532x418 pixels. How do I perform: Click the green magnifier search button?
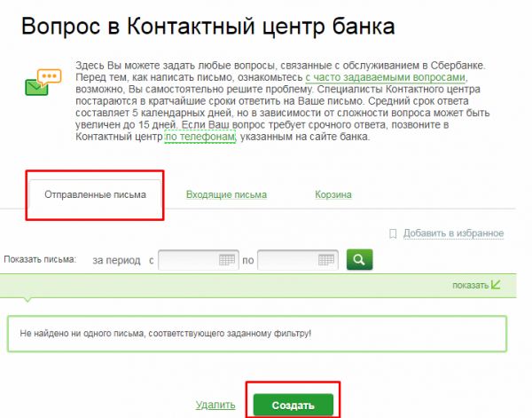pos(359,260)
